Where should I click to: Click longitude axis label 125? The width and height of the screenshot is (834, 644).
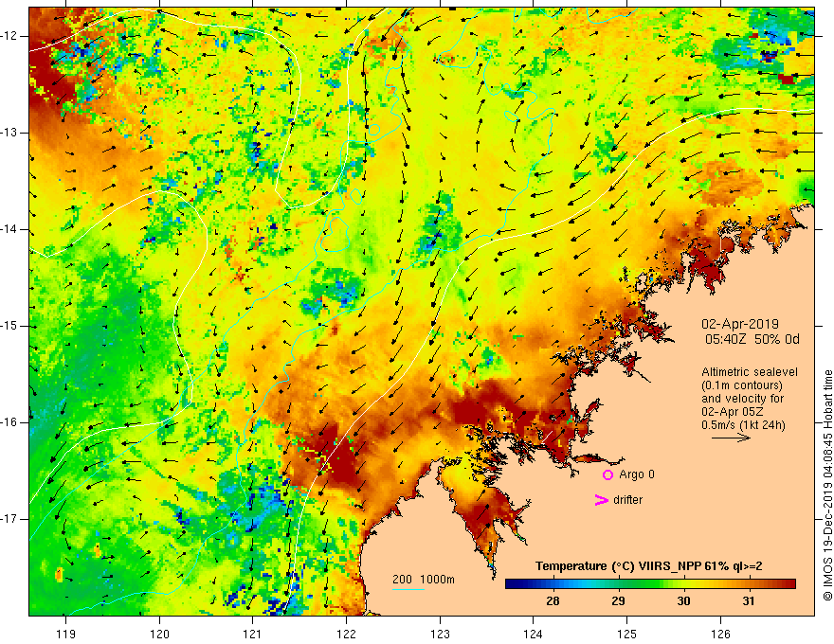click(x=627, y=634)
